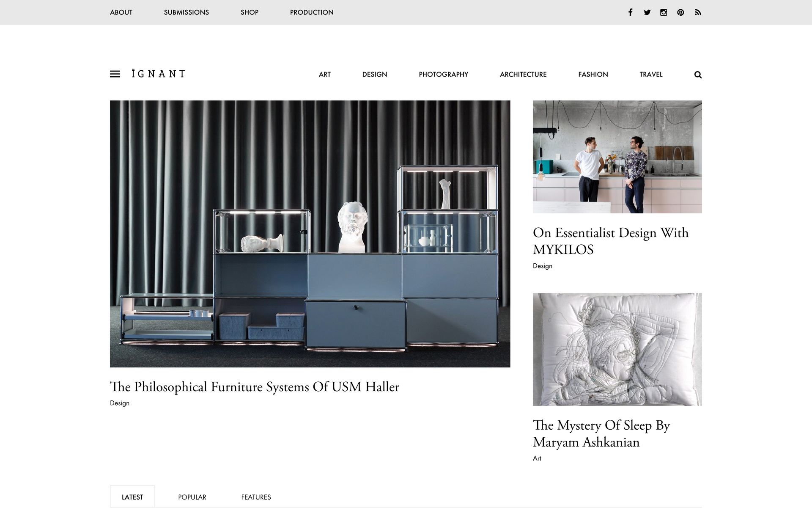Select the Photography category
The height and width of the screenshot is (508, 812).
tap(444, 75)
